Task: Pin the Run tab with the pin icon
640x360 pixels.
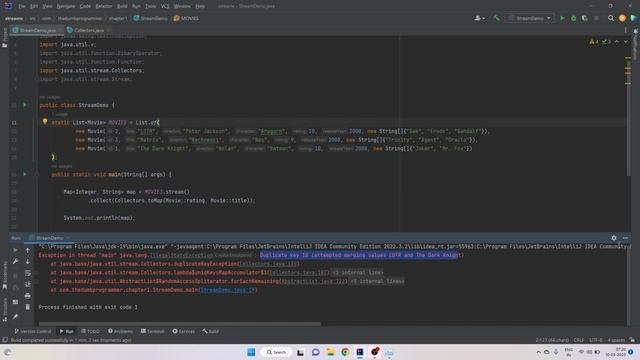Action: [15, 316]
